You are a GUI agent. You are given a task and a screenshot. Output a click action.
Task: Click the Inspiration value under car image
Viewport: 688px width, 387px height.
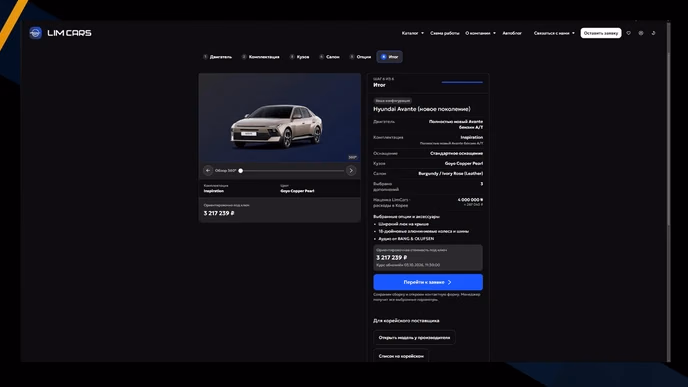214,191
